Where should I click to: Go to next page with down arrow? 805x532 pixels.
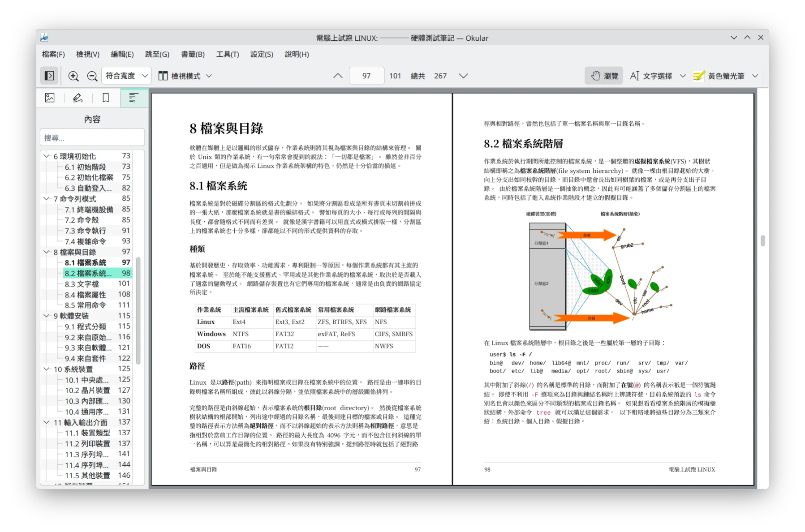tap(463, 76)
